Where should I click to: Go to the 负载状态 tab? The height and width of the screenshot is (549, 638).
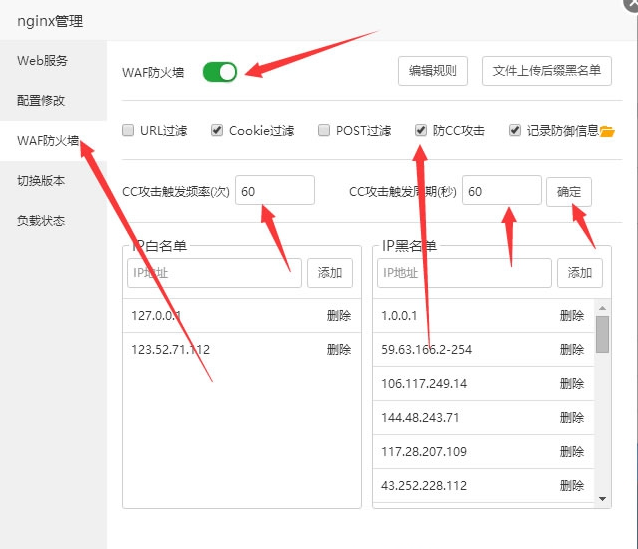[42, 220]
